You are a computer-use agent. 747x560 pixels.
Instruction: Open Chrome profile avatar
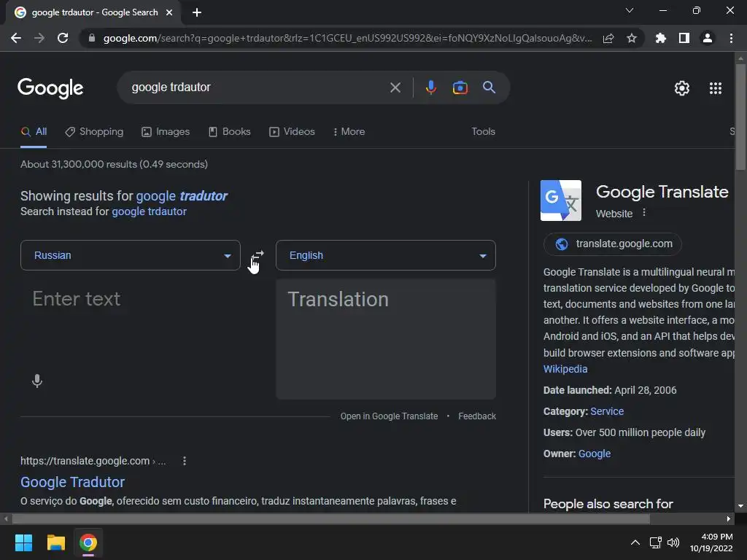pos(708,38)
